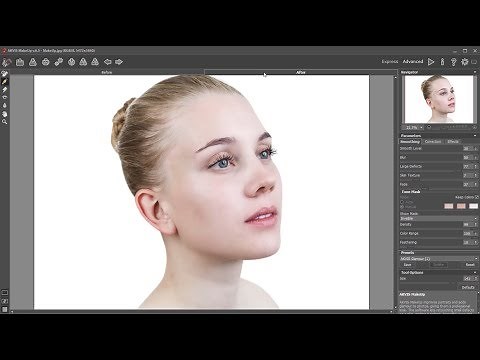Open the Presets dropdown list
The width and height of the screenshot is (480, 360).
438,259
